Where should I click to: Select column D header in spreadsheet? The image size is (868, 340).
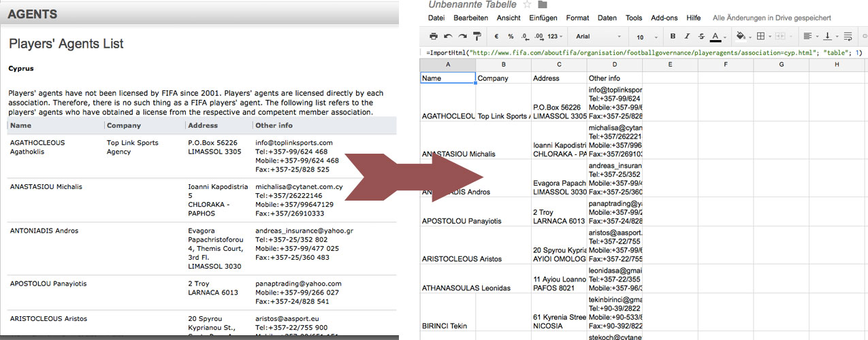[x=615, y=65]
